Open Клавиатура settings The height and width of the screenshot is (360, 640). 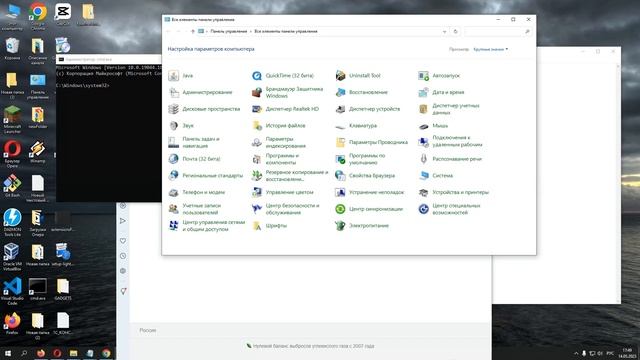pos(356,126)
